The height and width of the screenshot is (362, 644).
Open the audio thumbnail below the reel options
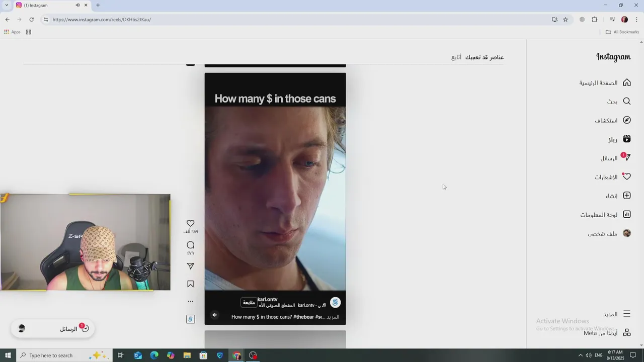click(x=190, y=319)
